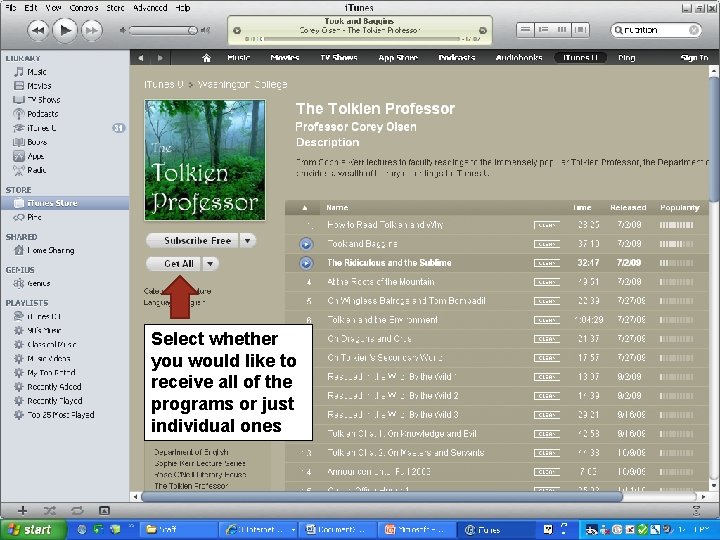The width and height of the screenshot is (720, 540).
Task: Open the iTunes Store home icon
Action: coord(207,58)
